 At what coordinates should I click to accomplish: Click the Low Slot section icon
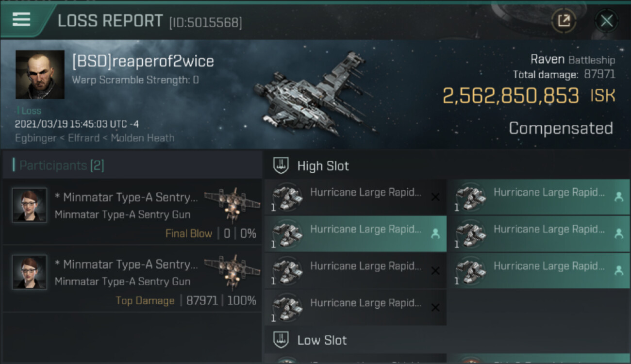[x=282, y=340]
